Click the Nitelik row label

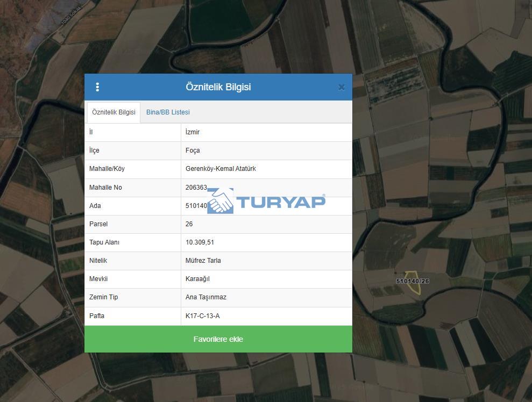point(98,261)
